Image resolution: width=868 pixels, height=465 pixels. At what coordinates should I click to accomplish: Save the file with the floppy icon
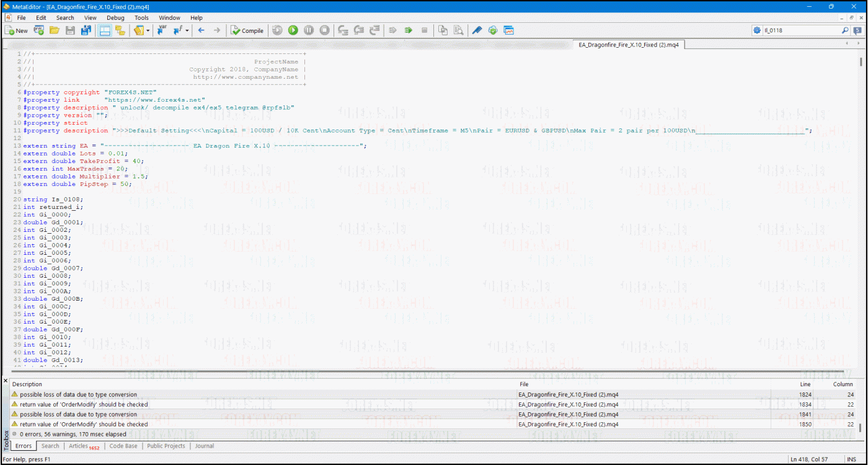click(x=70, y=30)
